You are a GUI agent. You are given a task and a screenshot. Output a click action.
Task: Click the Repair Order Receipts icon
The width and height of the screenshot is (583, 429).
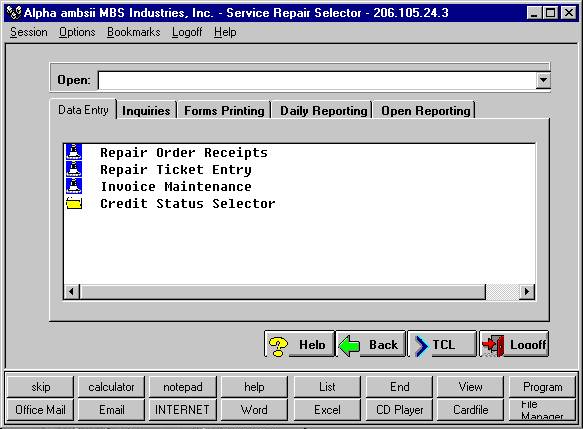[x=74, y=152]
